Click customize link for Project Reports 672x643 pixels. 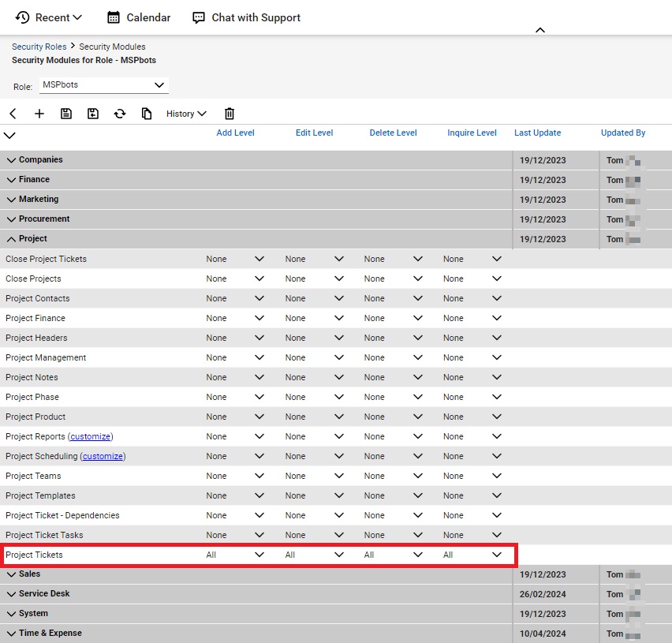(91, 436)
